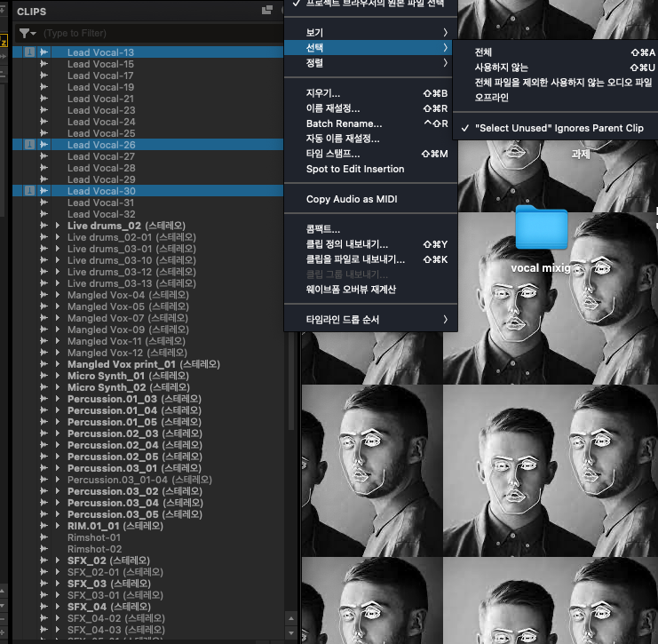
Task: Click the clip icon of Lead Vocal-30
Action: pos(29,191)
